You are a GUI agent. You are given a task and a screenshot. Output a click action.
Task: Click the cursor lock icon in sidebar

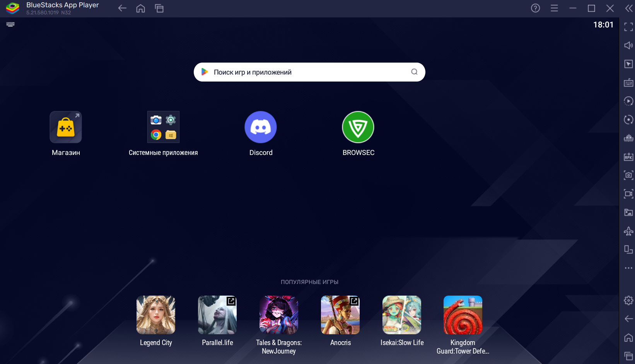click(x=629, y=64)
